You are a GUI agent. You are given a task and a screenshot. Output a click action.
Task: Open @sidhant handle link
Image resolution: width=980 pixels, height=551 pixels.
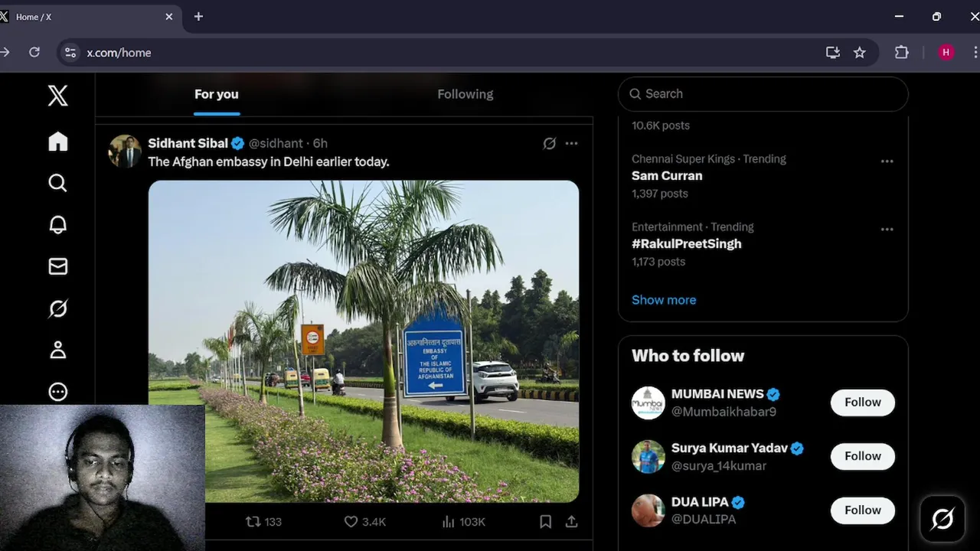(x=276, y=143)
